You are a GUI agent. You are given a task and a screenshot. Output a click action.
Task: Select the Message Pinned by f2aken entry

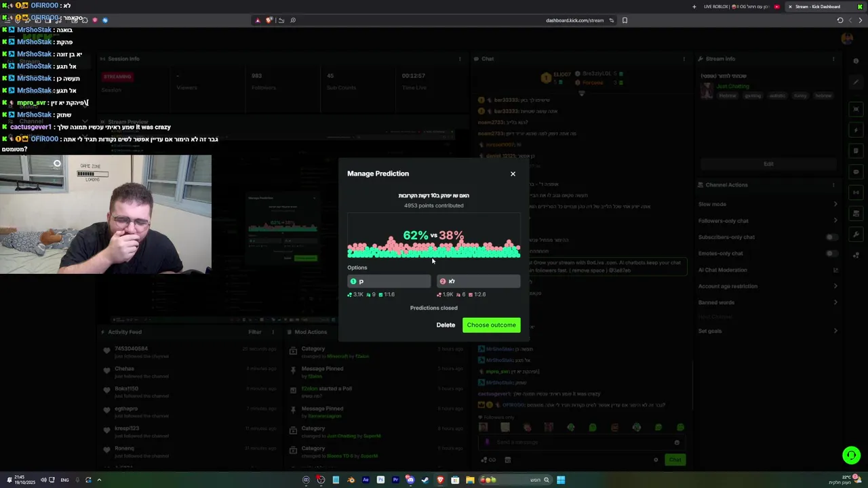tap(376, 372)
